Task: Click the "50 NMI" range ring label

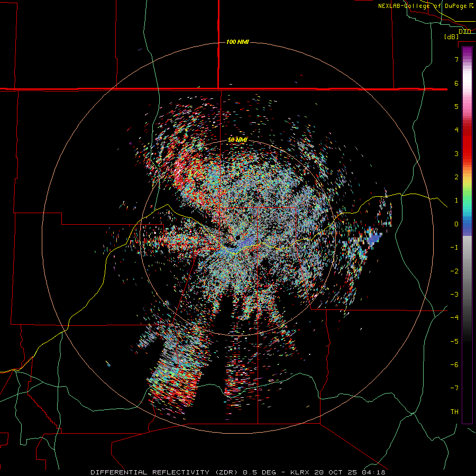Action: pos(237,140)
